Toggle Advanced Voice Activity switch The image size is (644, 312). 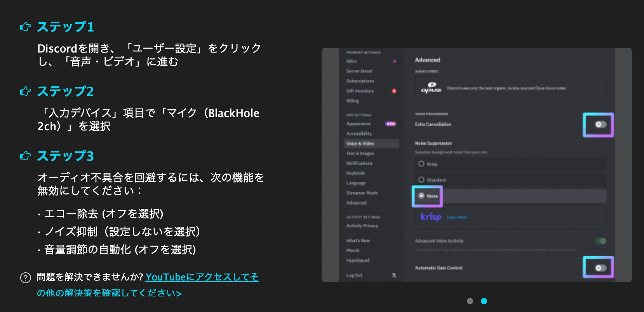[600, 241]
